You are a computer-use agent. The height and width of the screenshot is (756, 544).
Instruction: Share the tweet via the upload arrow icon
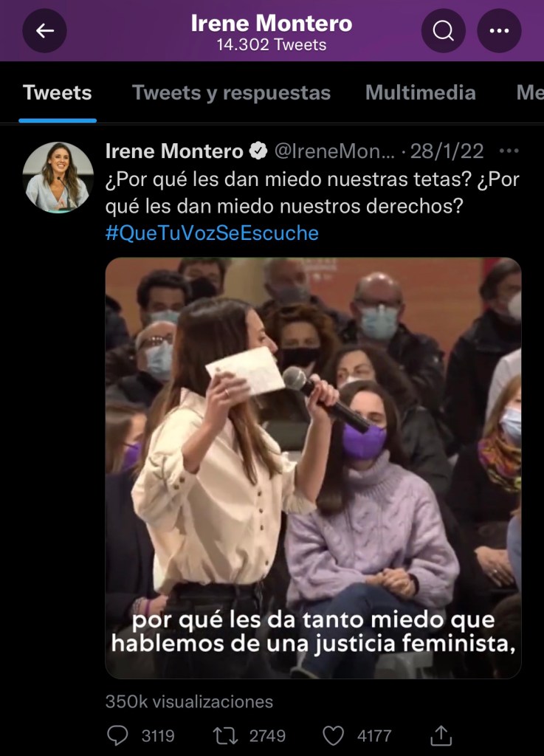coord(441,735)
